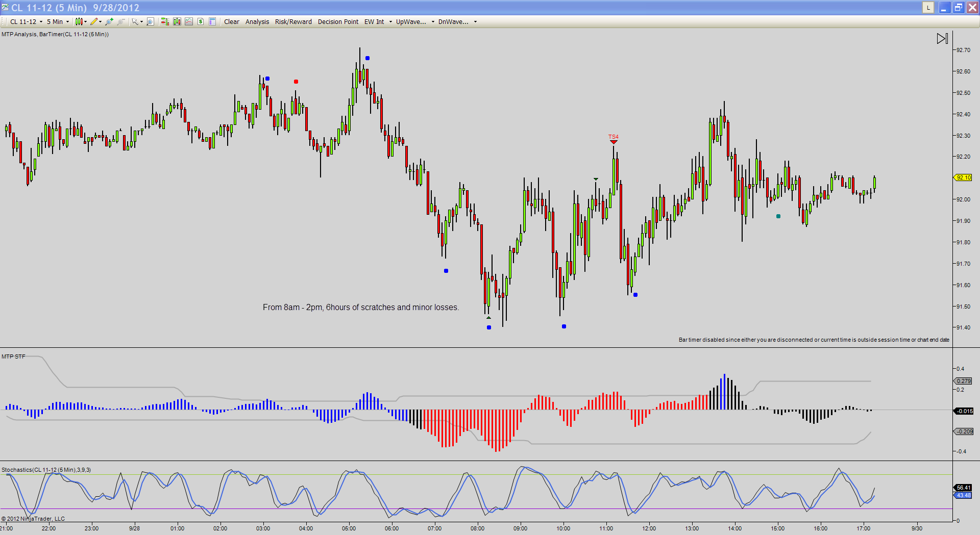The height and width of the screenshot is (535, 980).
Task: Click the 43.48 stochastics value label
Action: click(x=964, y=495)
